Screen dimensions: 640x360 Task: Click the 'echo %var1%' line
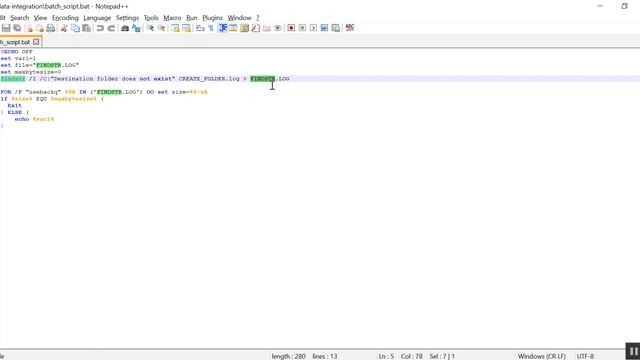pyautogui.click(x=34, y=119)
